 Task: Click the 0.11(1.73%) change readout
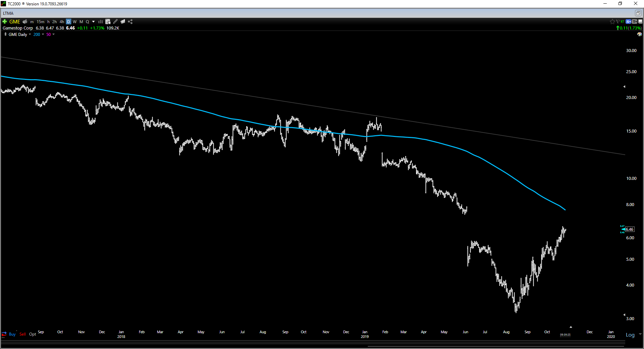[x=629, y=28]
